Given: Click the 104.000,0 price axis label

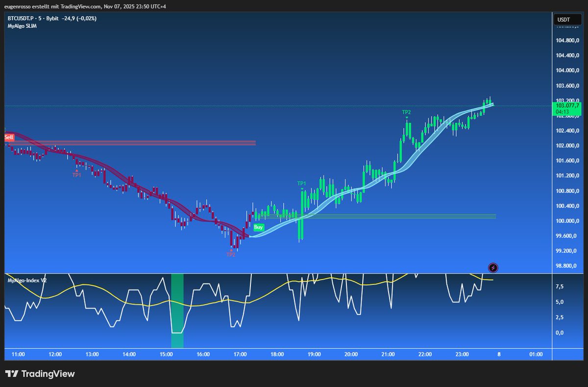Looking at the screenshot, I should [x=567, y=71].
